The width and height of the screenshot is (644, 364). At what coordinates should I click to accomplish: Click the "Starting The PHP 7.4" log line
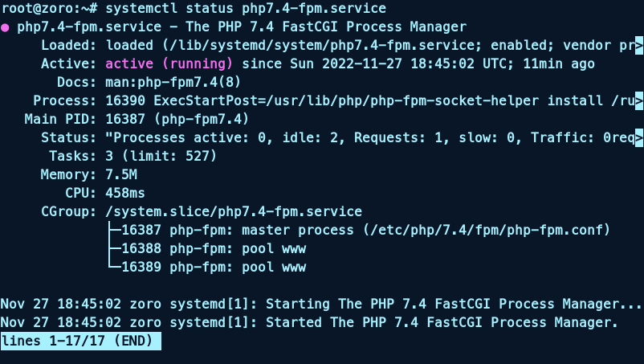tap(321, 305)
